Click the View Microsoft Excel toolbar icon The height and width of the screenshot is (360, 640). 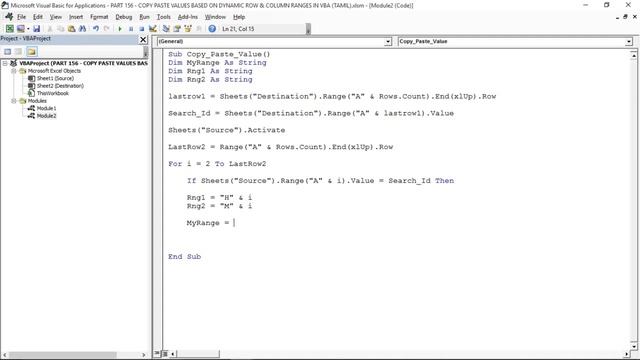10,29
